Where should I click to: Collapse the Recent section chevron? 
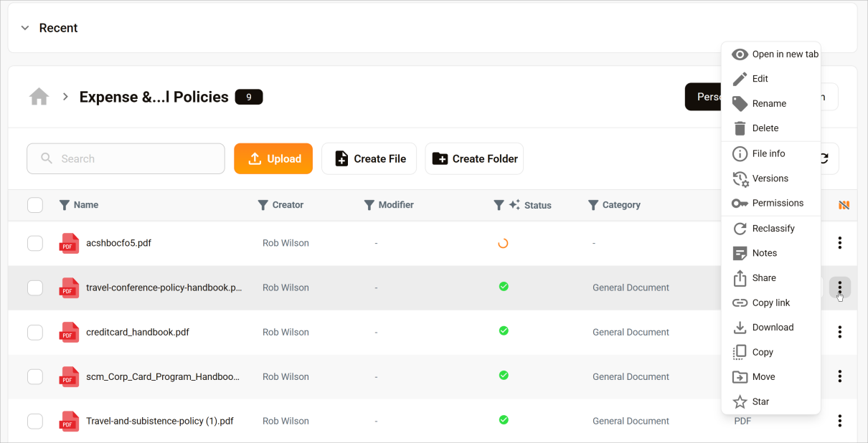click(25, 28)
